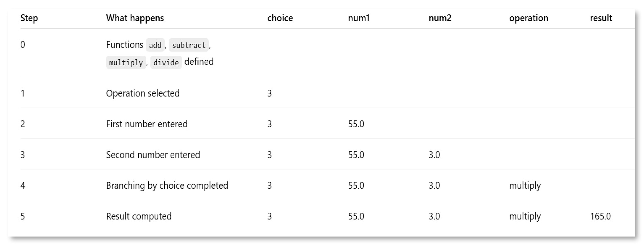Viewport: 644px width, 247px height.
Task: Select the 'add' code tag
Action: pos(155,45)
